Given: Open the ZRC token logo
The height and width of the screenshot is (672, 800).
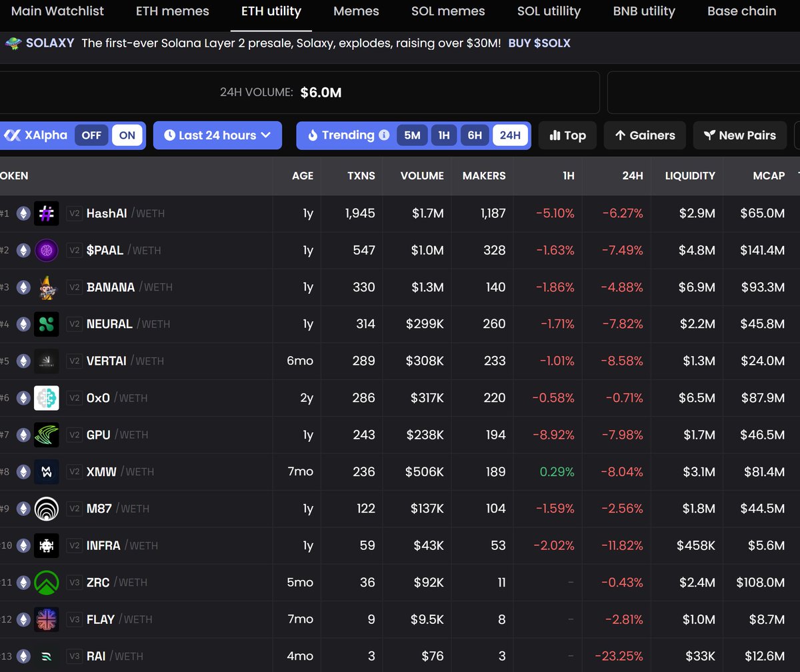Looking at the screenshot, I should 47,582.
